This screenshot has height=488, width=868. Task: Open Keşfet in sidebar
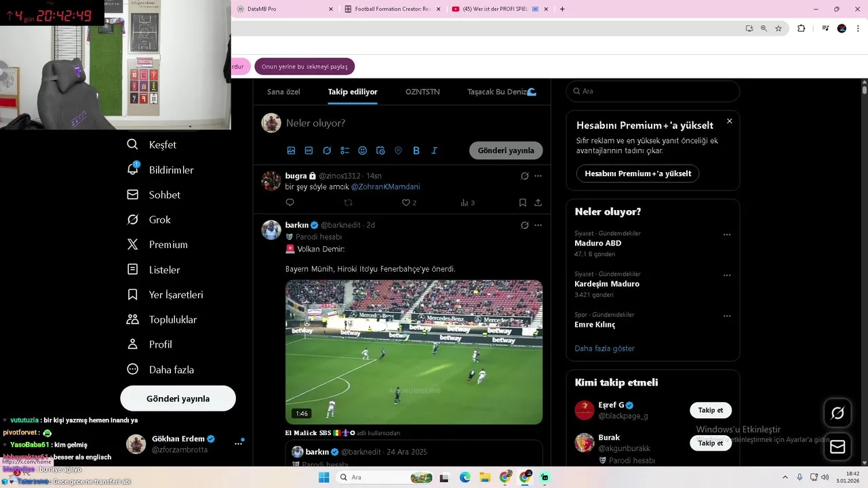153,144
